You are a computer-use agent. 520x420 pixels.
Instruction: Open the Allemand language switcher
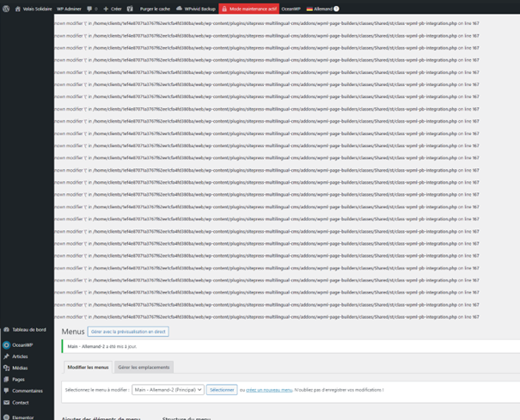coord(319,9)
